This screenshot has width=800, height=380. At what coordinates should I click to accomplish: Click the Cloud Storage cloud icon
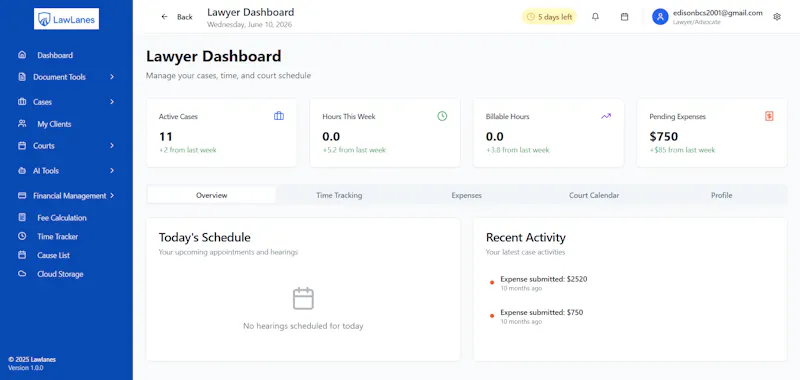pos(22,273)
